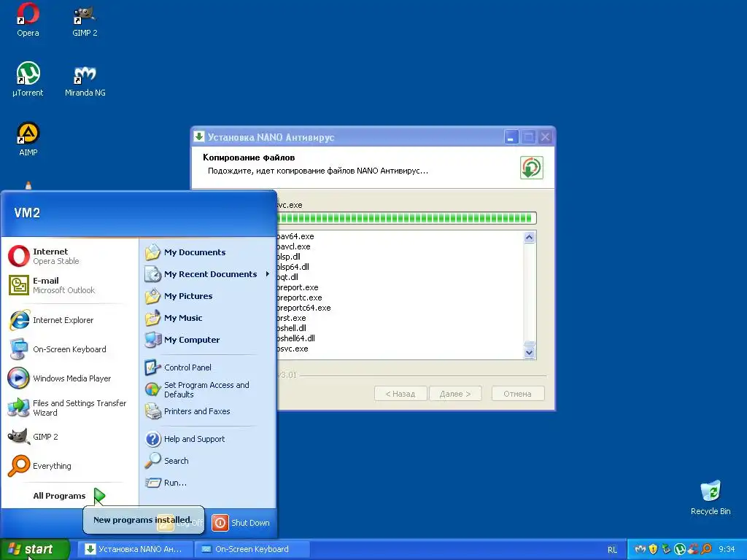Click the CCleaner tray icon

693,549
